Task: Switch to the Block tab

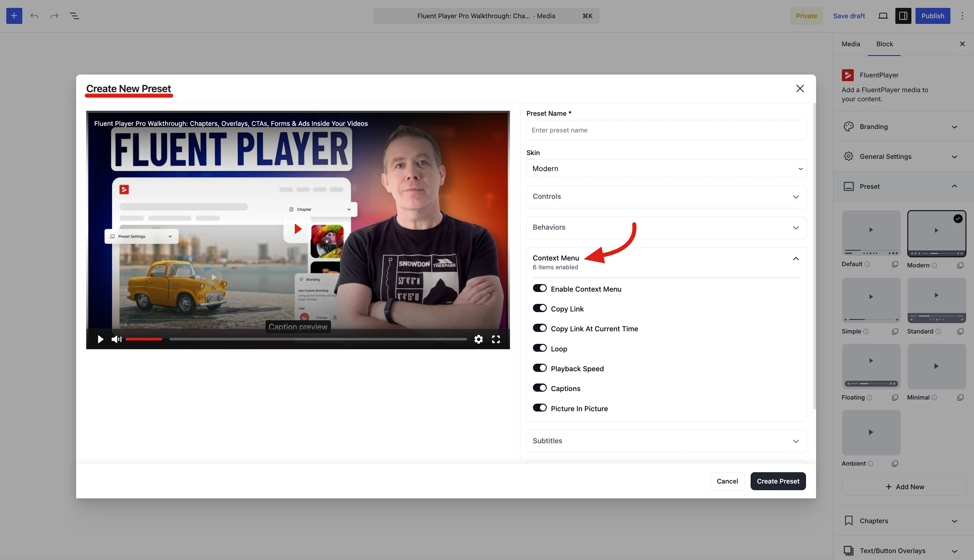Action: (x=884, y=44)
